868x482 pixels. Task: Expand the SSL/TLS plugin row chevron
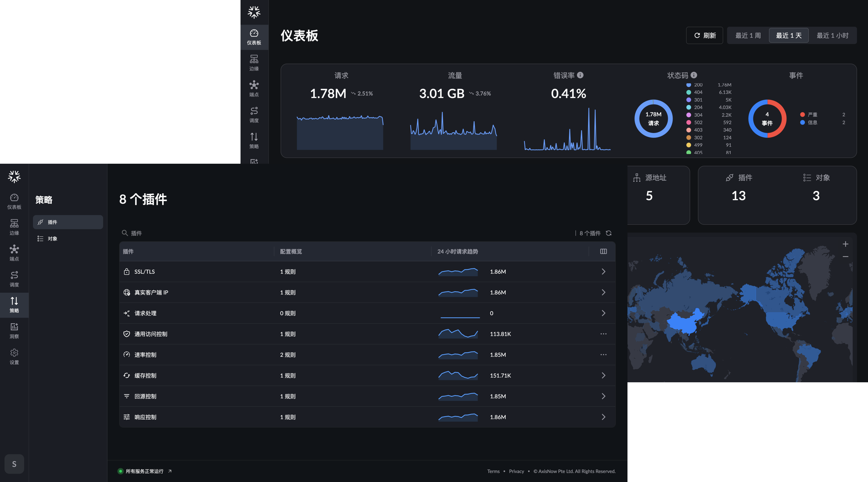[x=604, y=272]
